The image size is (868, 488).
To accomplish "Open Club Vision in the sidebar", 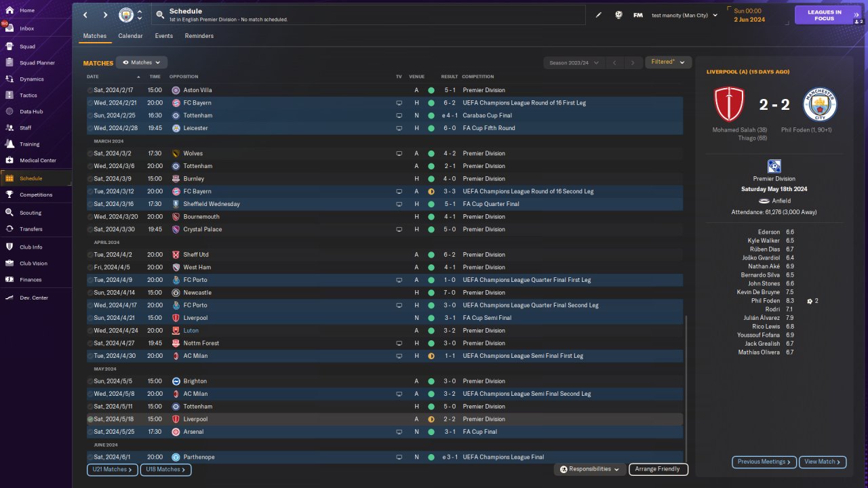I will (x=36, y=264).
